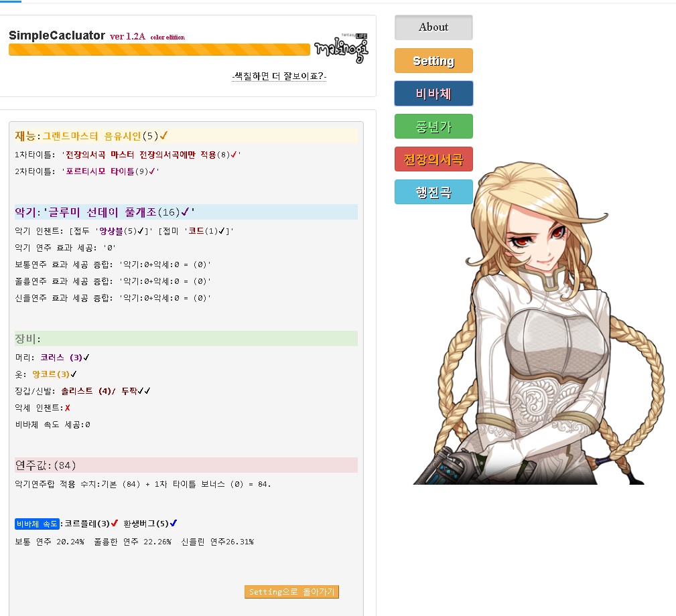Click the red checkmark after 코르플레(3)
Screen dimensions: 676x616
click(115, 523)
